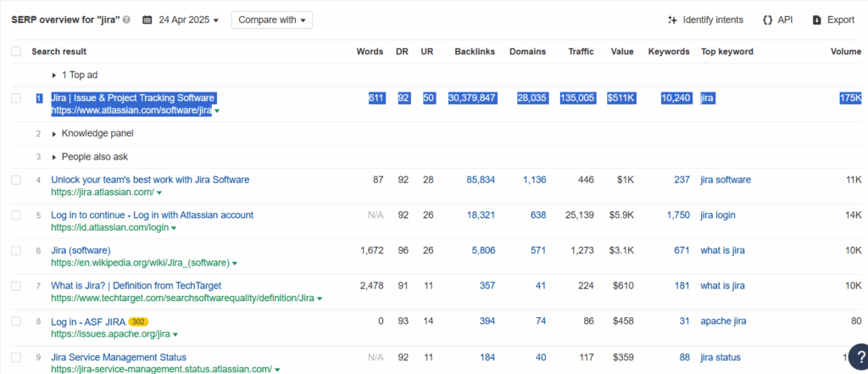Toggle the select-all checkbox in table header
The width and height of the screenshot is (868, 374).
pyautogui.click(x=16, y=52)
